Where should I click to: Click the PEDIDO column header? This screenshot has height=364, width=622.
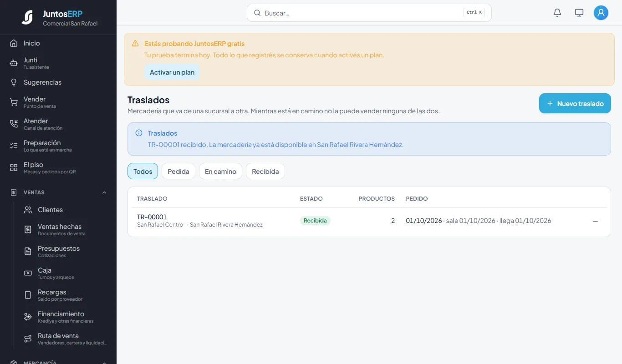[417, 199]
